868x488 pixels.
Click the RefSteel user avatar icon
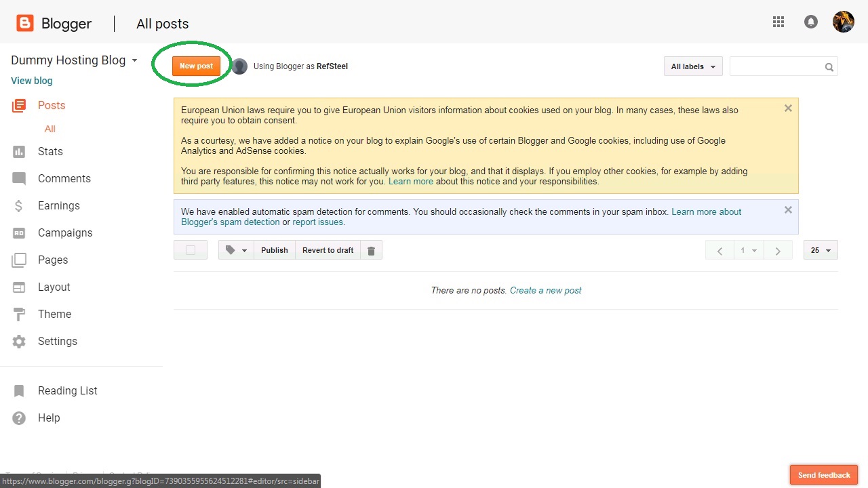click(x=239, y=66)
